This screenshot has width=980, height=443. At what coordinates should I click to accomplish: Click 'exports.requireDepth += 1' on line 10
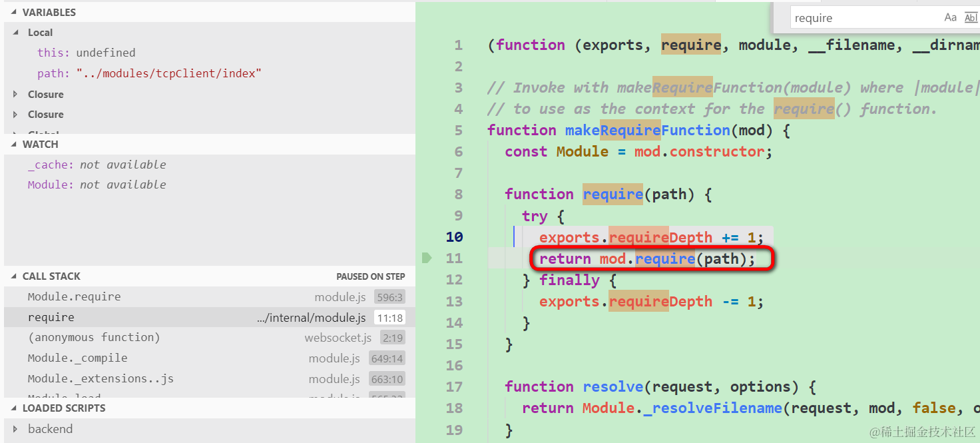[x=647, y=237]
